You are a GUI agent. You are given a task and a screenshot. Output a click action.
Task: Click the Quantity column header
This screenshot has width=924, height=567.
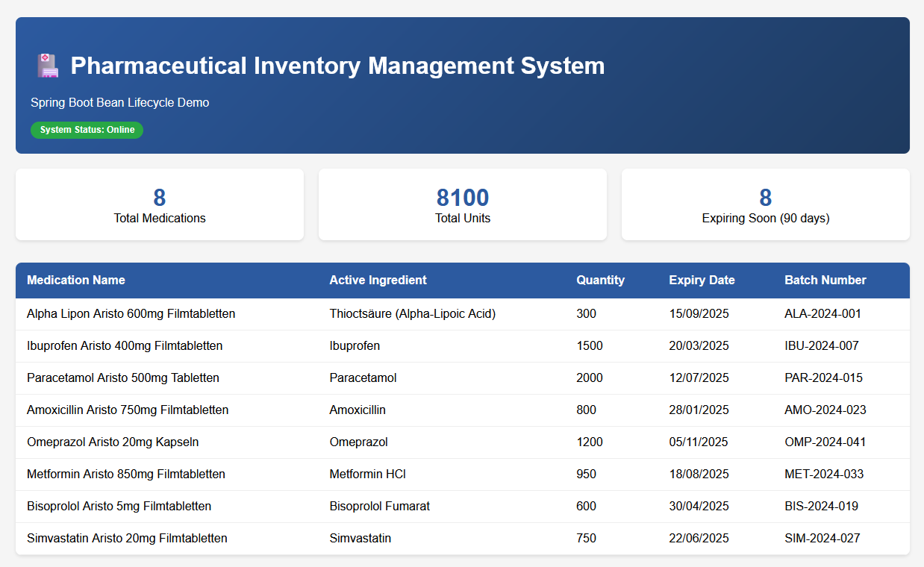tap(600, 281)
